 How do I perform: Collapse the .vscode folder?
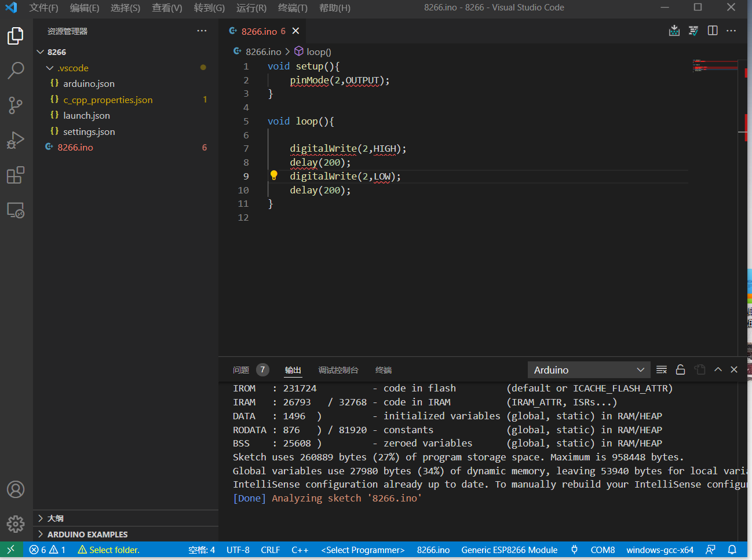click(x=126, y=68)
